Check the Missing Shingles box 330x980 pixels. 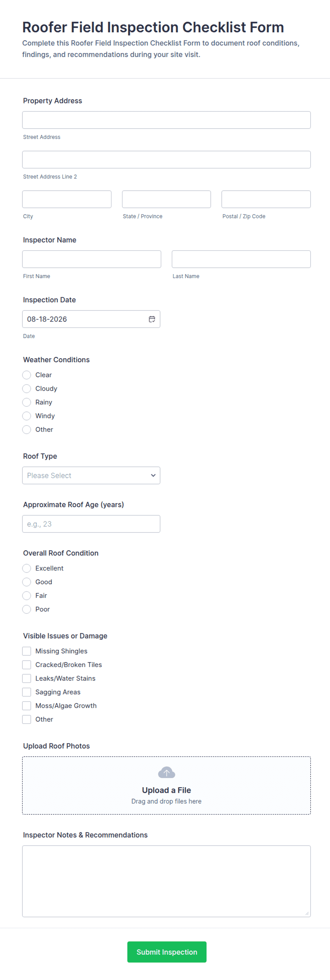point(27,651)
